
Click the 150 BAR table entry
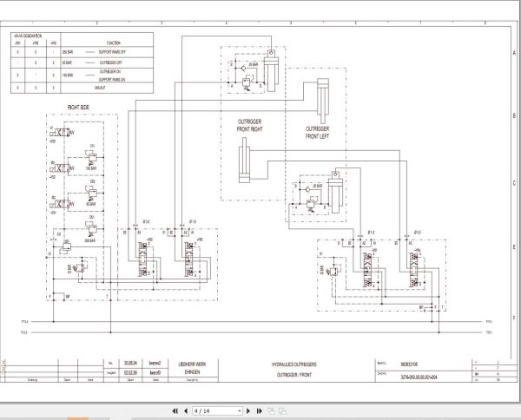(x=68, y=75)
